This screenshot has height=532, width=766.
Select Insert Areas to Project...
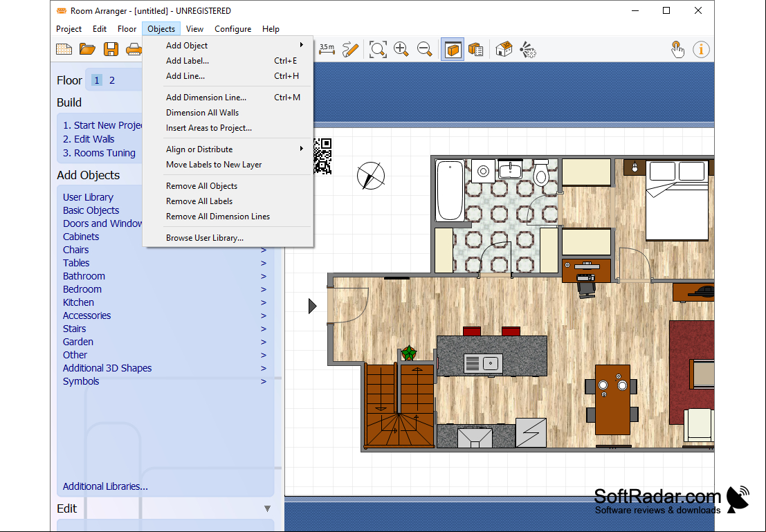tap(228, 128)
